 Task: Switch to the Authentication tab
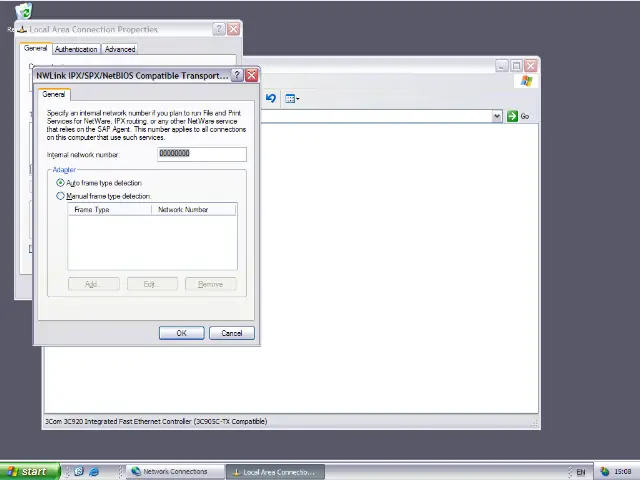(76, 49)
